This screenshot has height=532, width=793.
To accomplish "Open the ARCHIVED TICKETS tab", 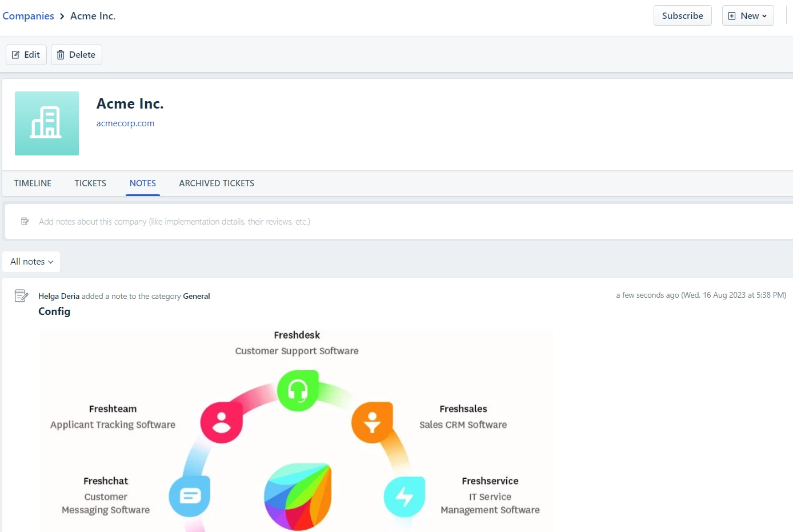I will coord(217,183).
